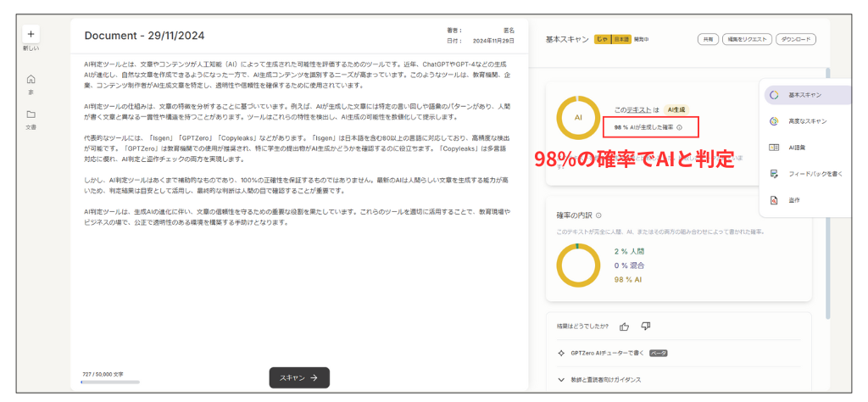The width and height of the screenshot is (868, 402).
Task: Click sparkle icon beside GPTZero AIチューターで書く
Action: click(x=561, y=353)
